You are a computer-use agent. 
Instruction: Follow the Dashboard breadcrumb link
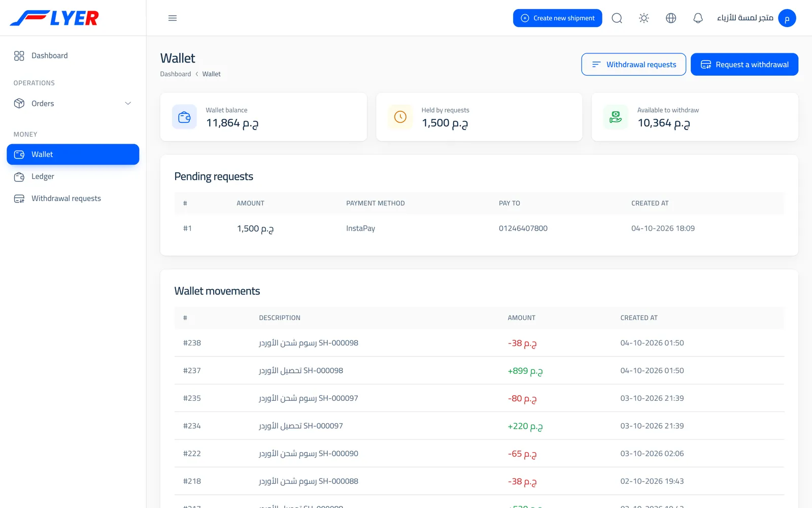pos(176,74)
